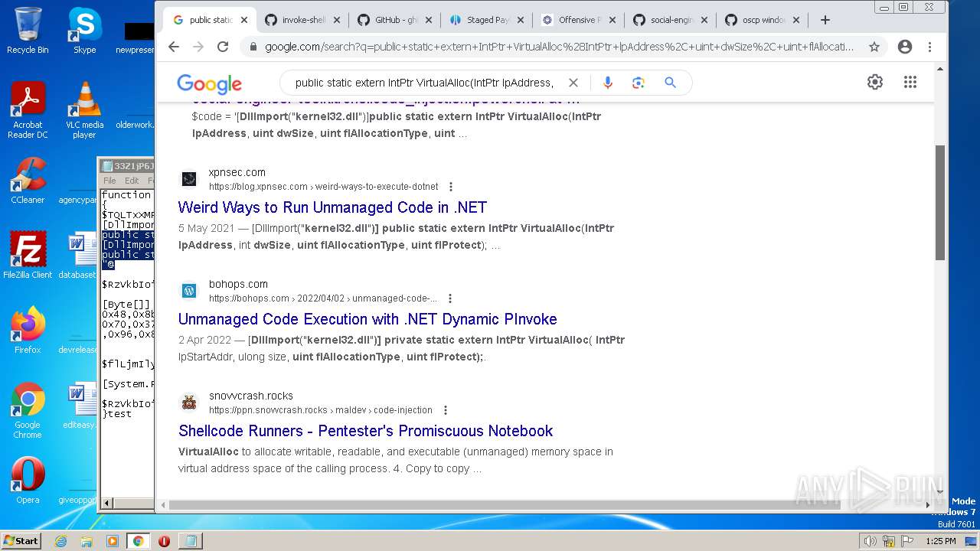Close the active 'public static' tab
The width and height of the screenshot is (980, 551).
point(244,20)
